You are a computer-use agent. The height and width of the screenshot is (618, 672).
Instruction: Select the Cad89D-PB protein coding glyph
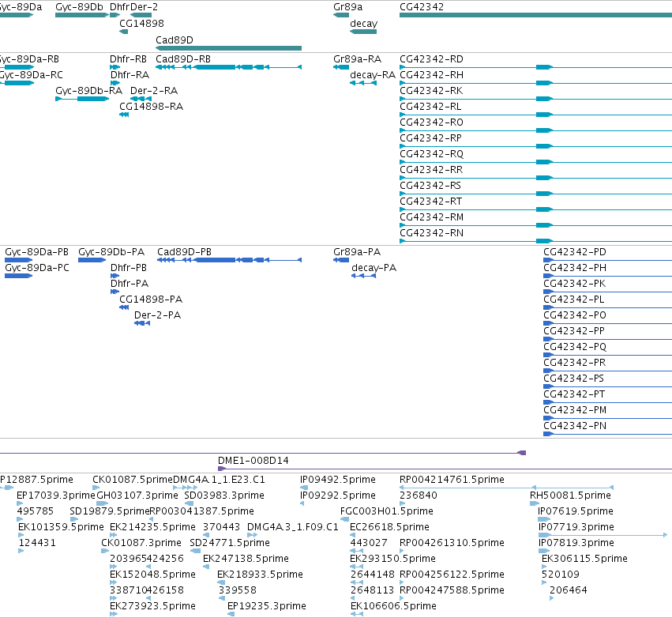click(229, 260)
